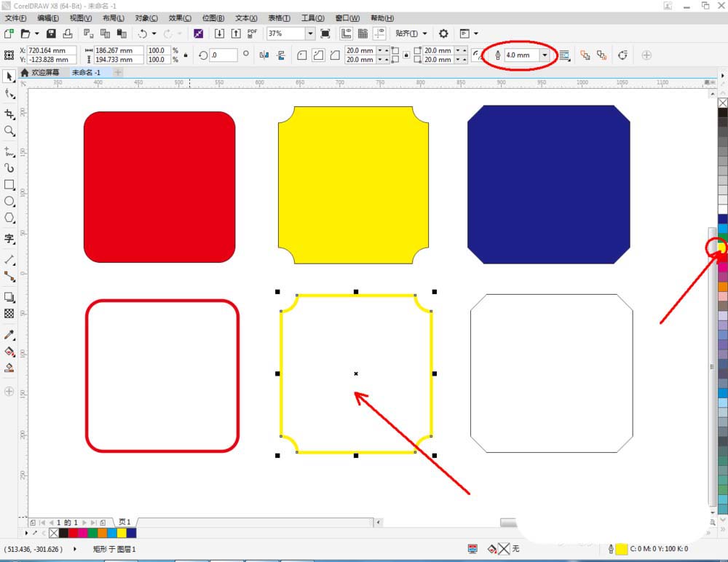The image size is (728, 562).
Task: Pick red in the document palette
Action: point(74,533)
